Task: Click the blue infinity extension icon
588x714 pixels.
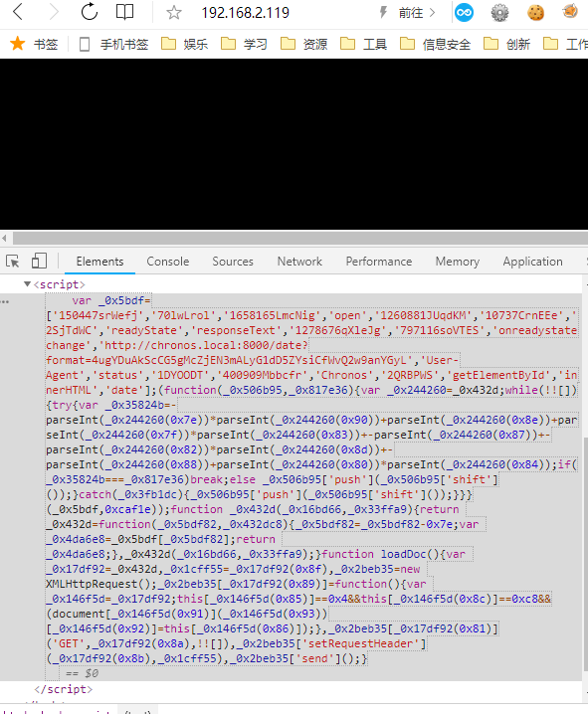Action: coord(464,12)
